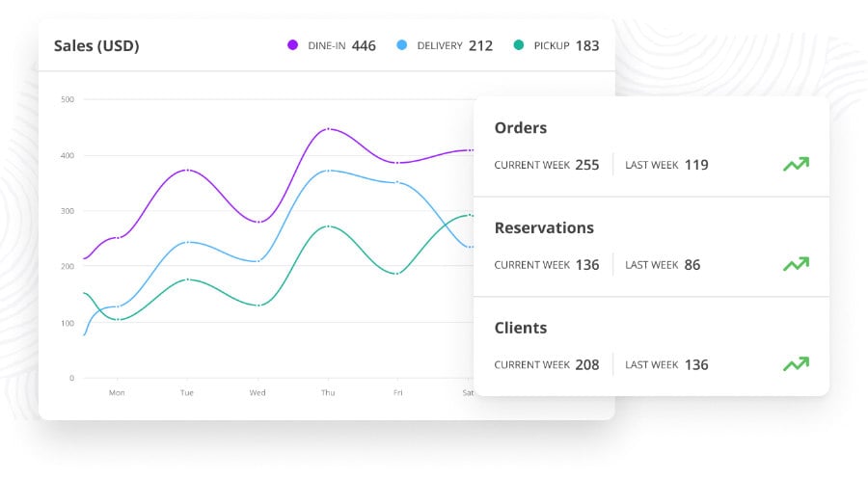Click the blue Delivery legend dot
This screenshot has width=868, height=478.
point(402,44)
